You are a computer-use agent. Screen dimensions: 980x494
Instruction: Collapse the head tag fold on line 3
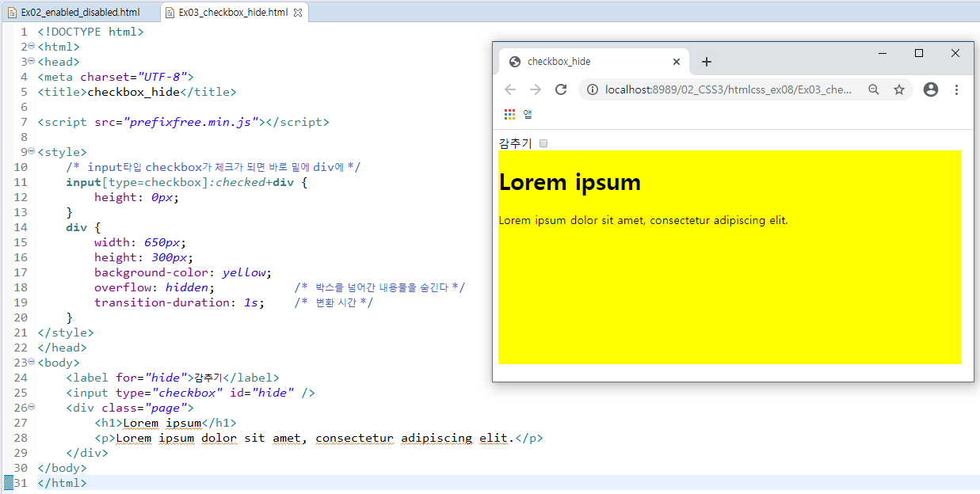click(31, 62)
